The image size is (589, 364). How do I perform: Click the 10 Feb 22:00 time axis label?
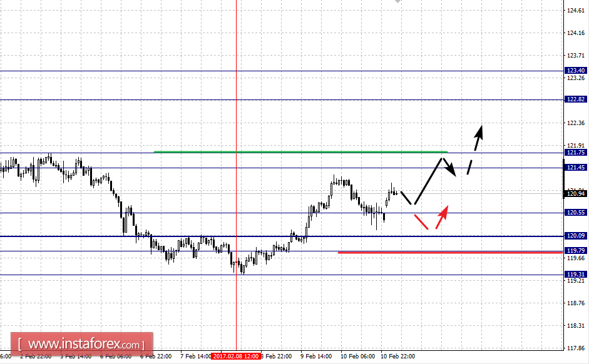(x=398, y=356)
